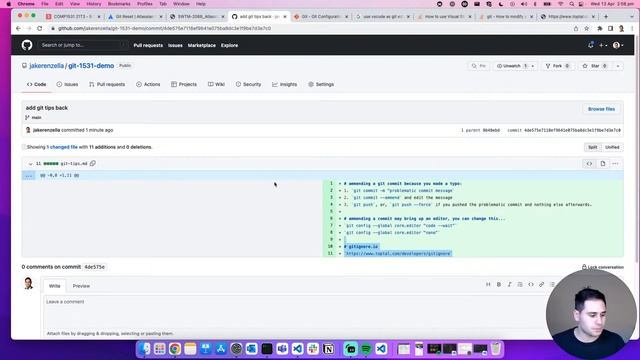The image size is (640, 360).
Task: Open the Pull requests repository tab
Action: 107,84
